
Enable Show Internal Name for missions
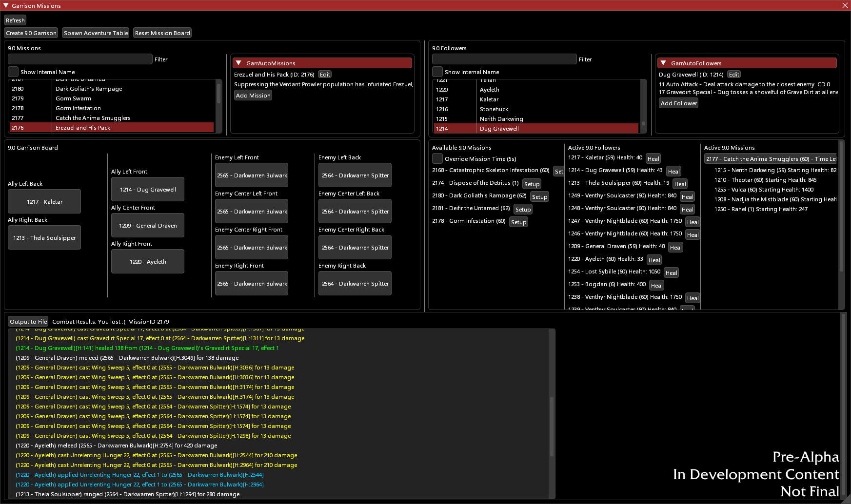click(x=13, y=72)
